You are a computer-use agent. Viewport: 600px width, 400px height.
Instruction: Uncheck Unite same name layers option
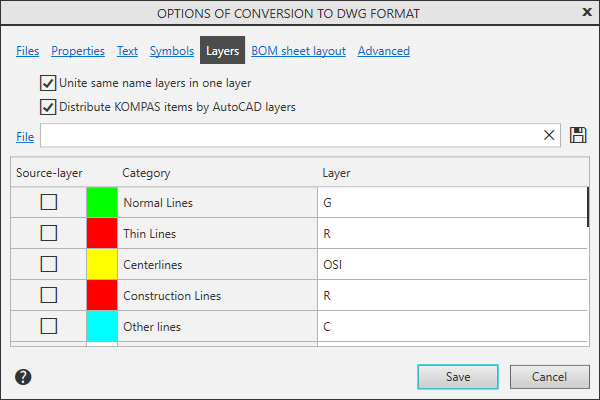(x=48, y=83)
